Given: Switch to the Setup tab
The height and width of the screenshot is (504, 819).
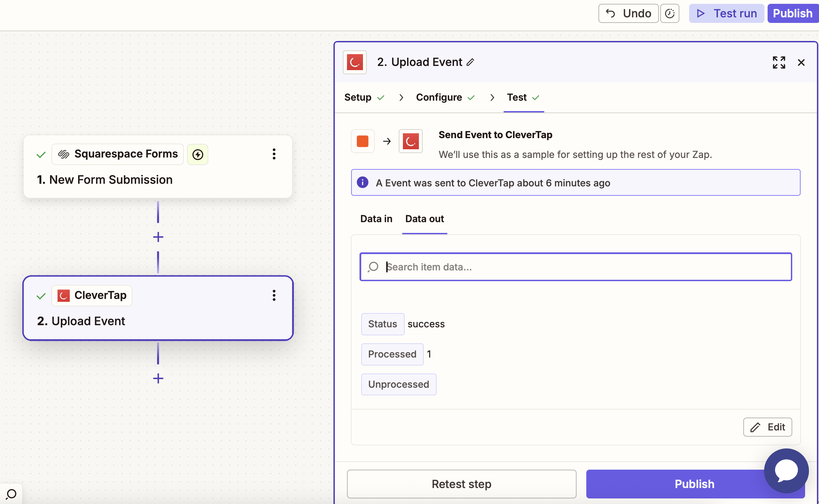Looking at the screenshot, I should coord(364,98).
